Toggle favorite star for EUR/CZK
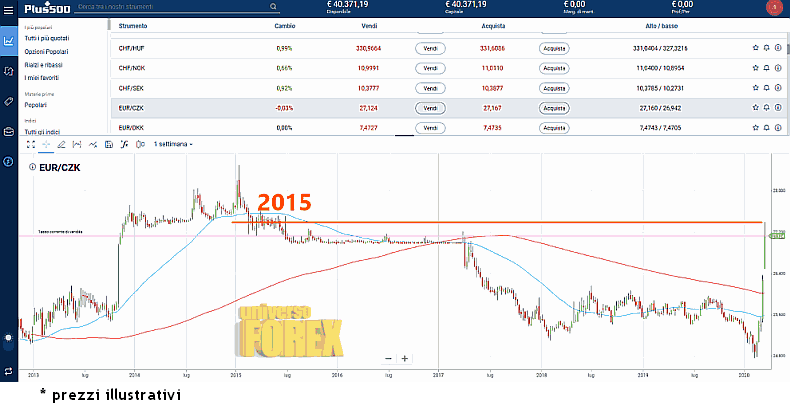Screen dimensions: 790x406 point(755,108)
